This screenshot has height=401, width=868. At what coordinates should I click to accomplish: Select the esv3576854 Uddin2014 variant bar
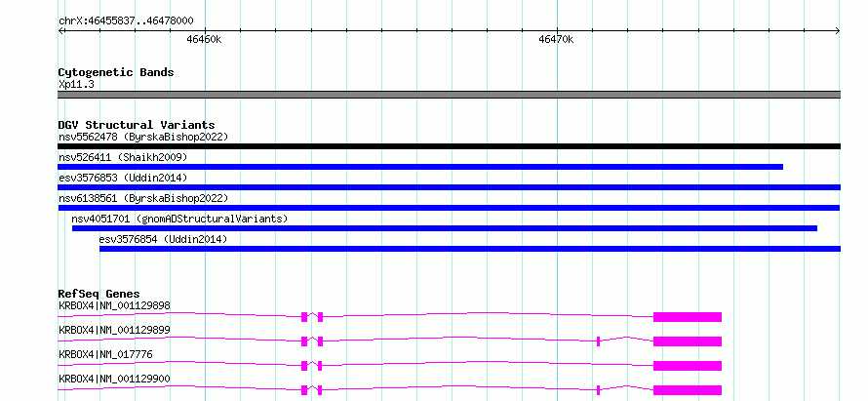point(470,249)
